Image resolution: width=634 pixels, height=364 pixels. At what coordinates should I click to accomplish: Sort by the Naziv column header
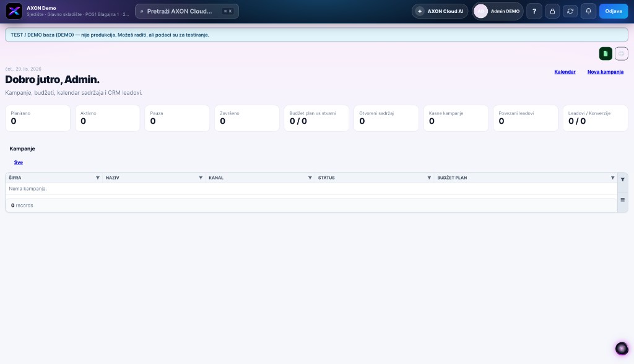[113, 178]
